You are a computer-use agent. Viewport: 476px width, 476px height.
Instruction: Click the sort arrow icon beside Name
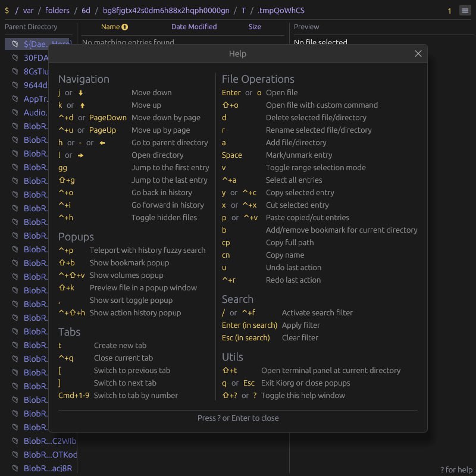125,27
